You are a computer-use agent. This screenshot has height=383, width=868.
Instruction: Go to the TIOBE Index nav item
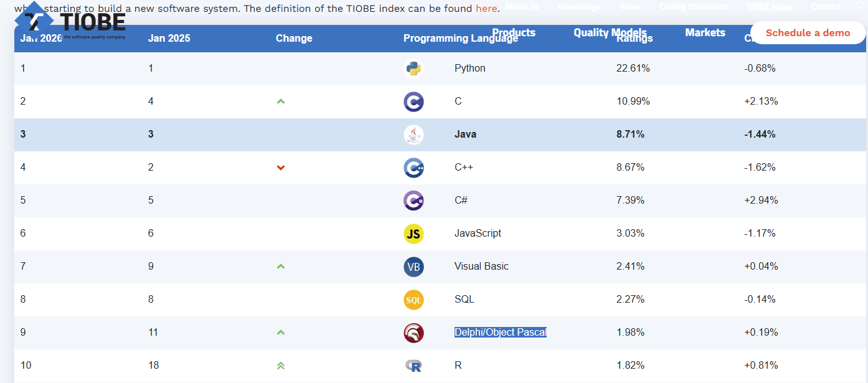click(769, 6)
